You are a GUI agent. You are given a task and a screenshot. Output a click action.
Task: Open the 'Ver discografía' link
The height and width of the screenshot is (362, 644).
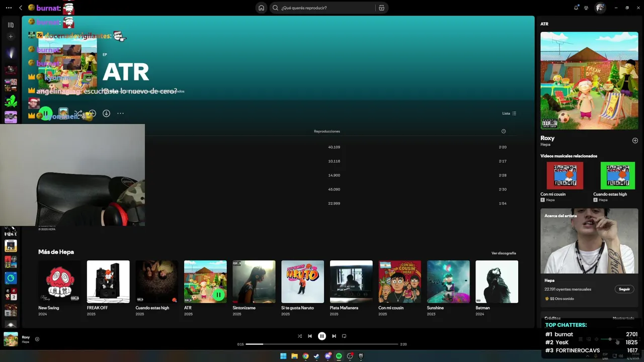tap(504, 253)
